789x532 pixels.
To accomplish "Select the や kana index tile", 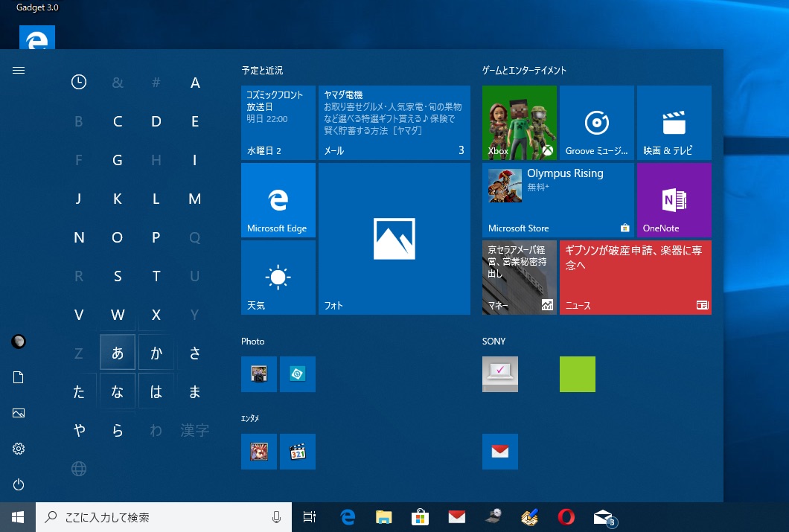I will [x=78, y=430].
